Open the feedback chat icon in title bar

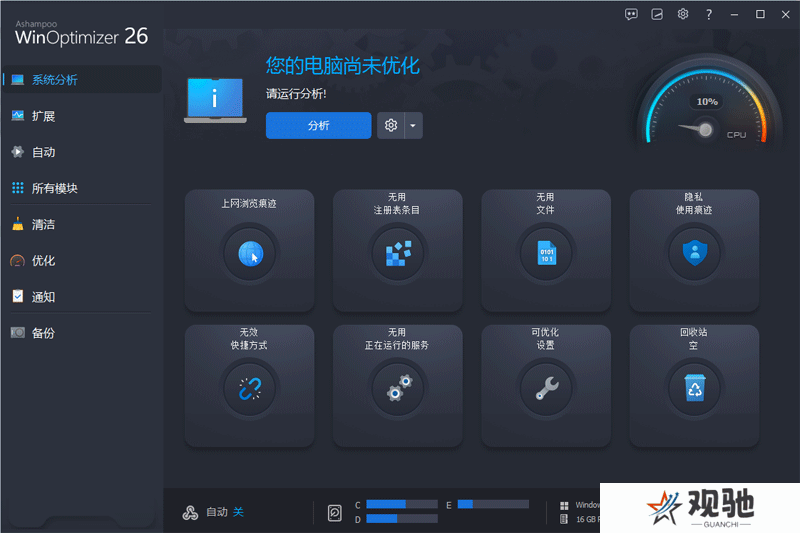click(x=631, y=14)
